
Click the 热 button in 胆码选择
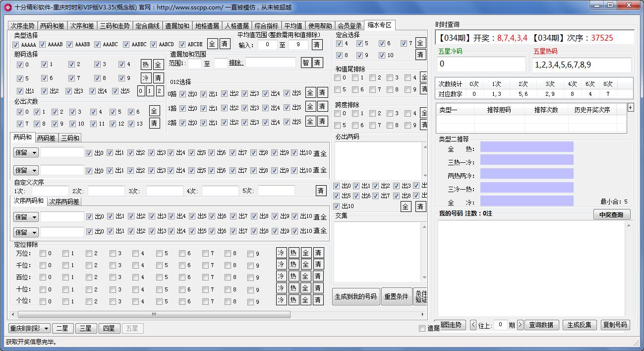pyautogui.click(x=145, y=65)
